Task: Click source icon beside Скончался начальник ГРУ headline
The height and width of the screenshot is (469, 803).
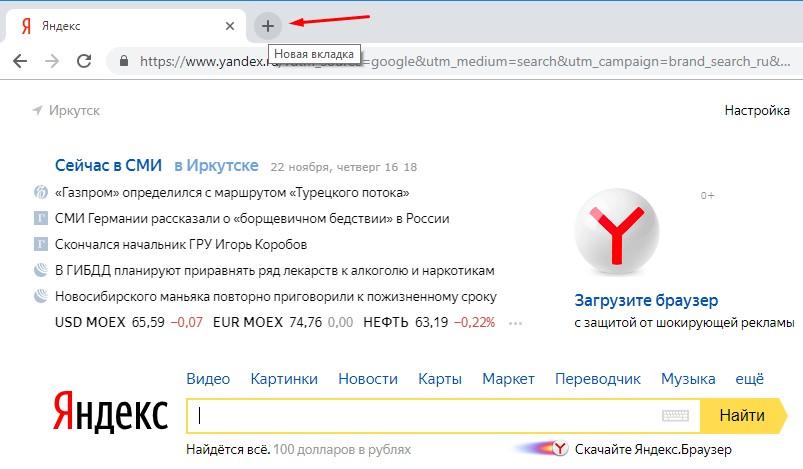Action: pyautogui.click(x=40, y=244)
